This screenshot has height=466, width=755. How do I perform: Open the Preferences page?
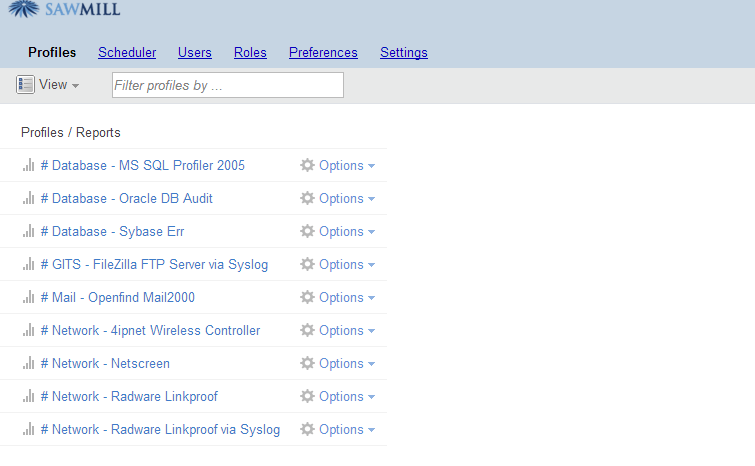click(323, 53)
